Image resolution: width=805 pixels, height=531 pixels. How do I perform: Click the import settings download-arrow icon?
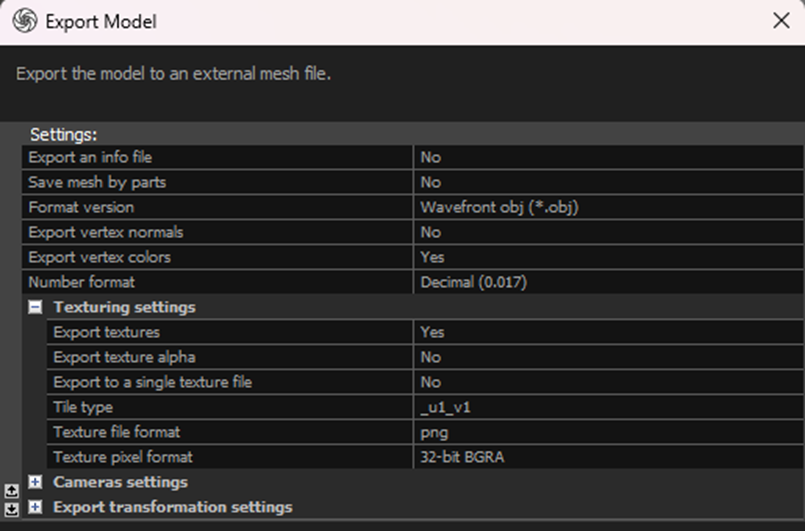click(11, 508)
